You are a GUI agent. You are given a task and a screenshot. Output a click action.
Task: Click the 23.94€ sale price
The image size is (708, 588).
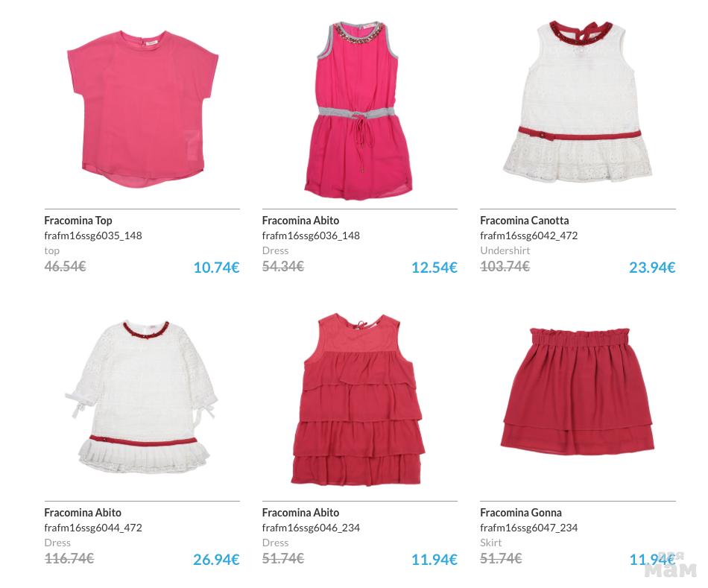(652, 268)
